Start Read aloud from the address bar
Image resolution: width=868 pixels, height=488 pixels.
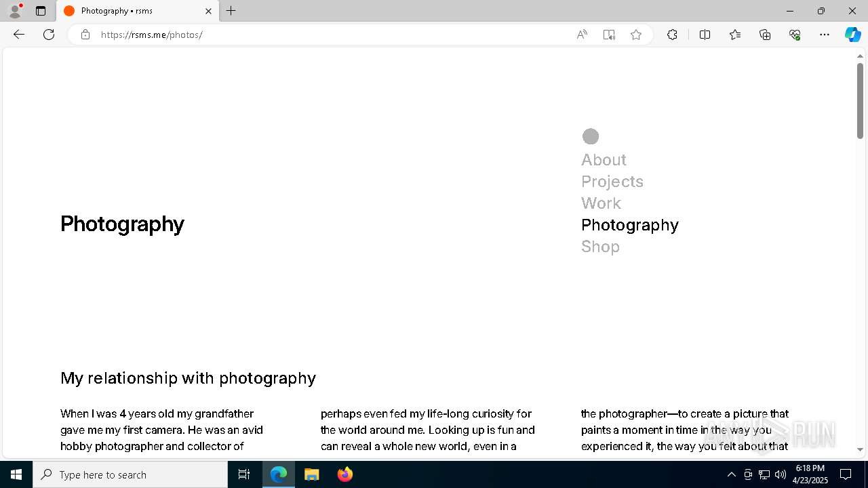[x=582, y=35]
